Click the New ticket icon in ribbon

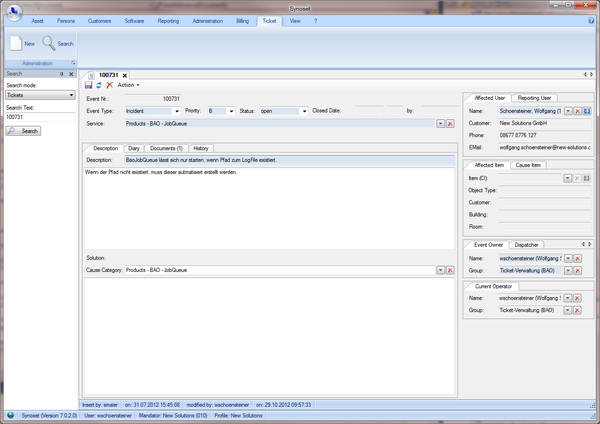pyautogui.click(x=16, y=43)
